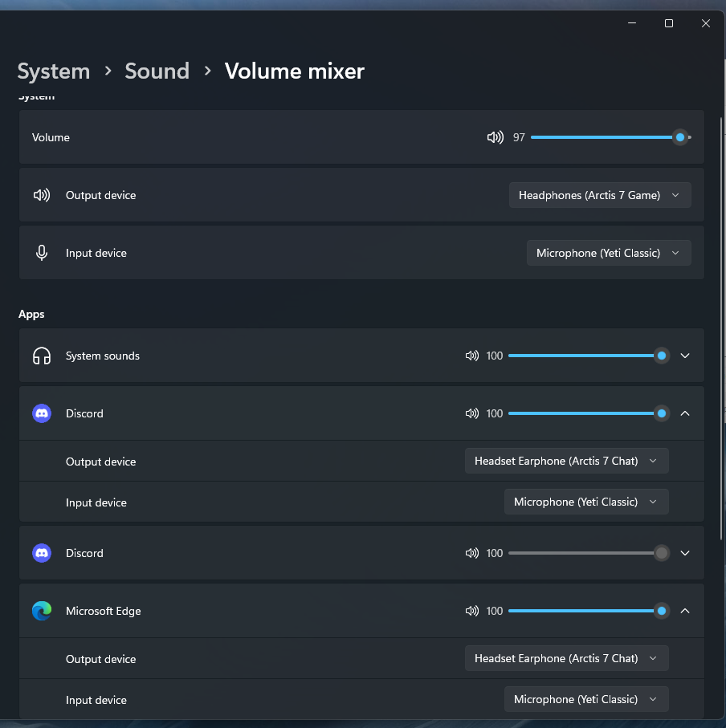Collapse the Microsoft Edge section

(685, 611)
